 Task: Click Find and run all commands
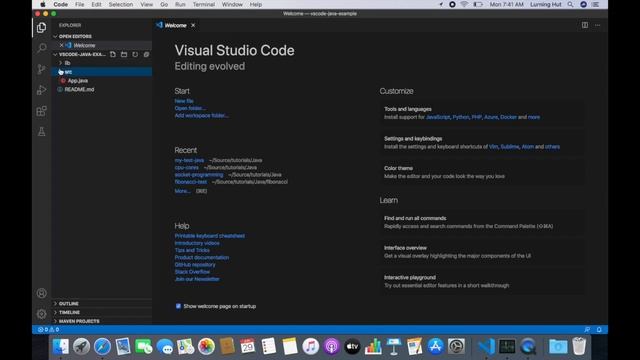pyautogui.click(x=482, y=222)
